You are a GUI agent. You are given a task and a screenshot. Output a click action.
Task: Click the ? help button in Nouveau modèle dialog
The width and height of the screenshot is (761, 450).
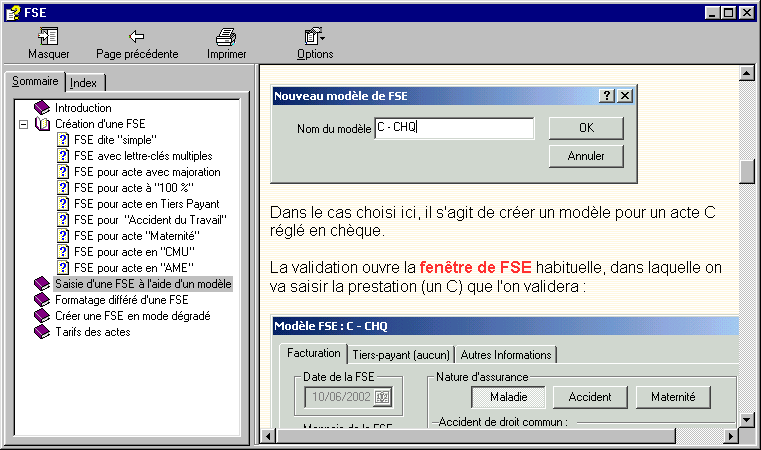pos(607,96)
